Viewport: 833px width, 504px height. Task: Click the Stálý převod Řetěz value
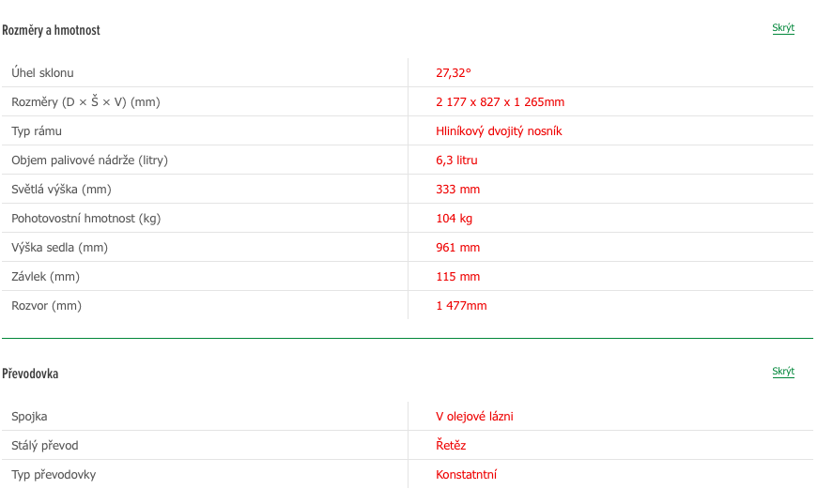click(451, 446)
